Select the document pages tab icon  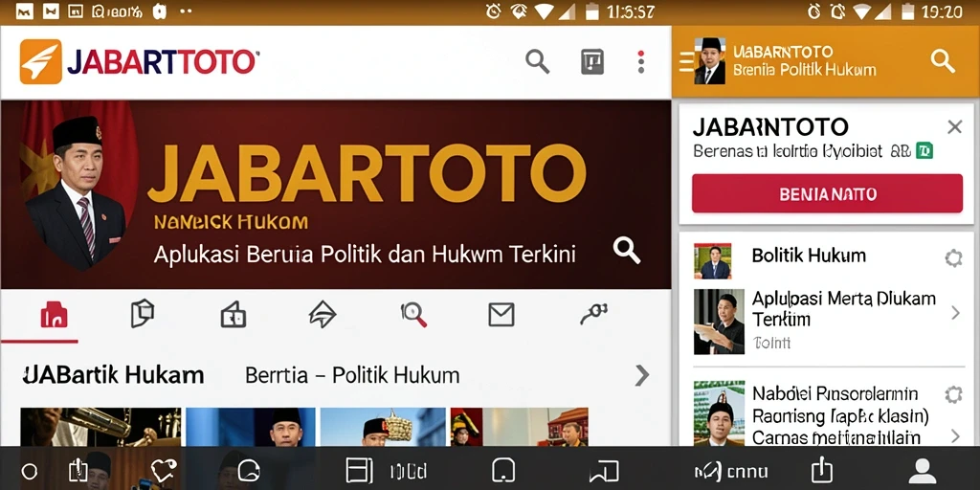(x=143, y=313)
